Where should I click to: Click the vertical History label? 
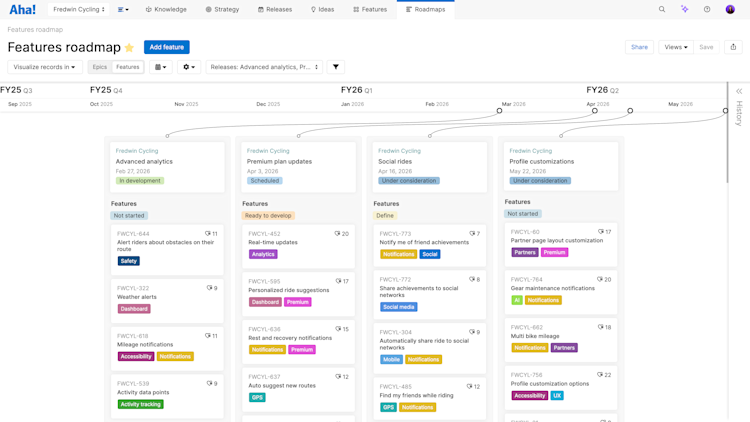pos(739,113)
